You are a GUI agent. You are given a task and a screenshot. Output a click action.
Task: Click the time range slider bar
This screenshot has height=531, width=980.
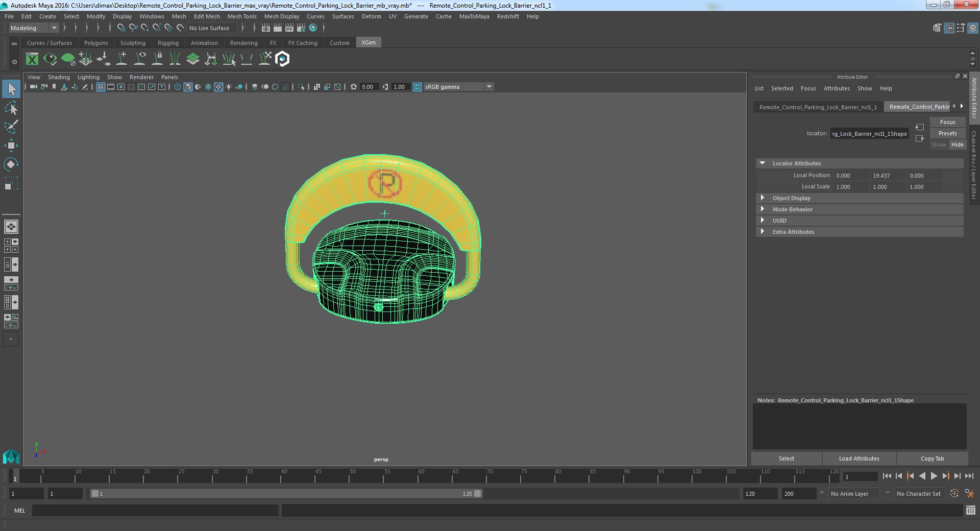coord(286,494)
